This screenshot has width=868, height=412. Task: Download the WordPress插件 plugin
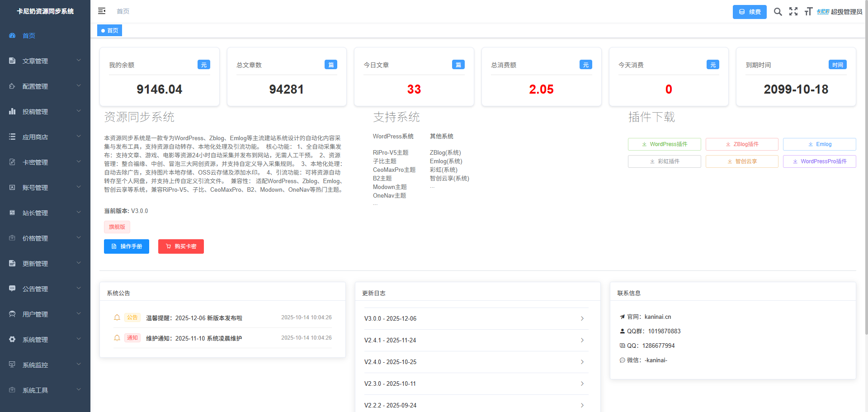click(664, 144)
